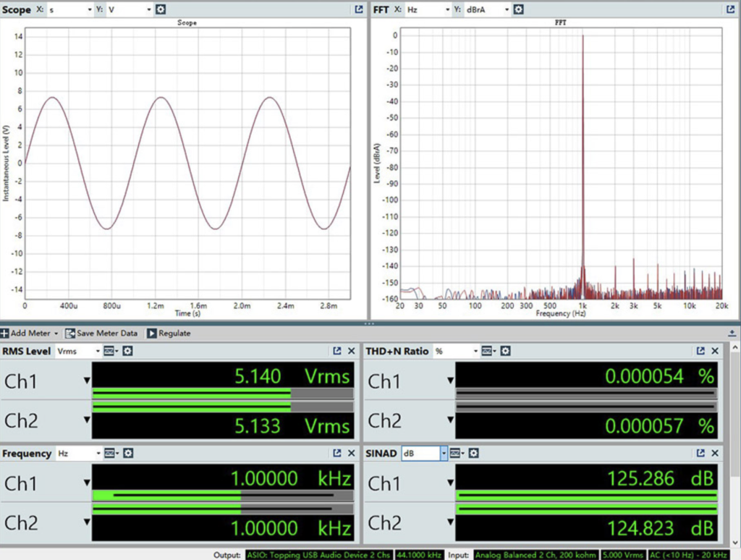The width and height of the screenshot is (741, 560).
Task: Open RMS Level meter settings gear
Action: tap(127, 351)
